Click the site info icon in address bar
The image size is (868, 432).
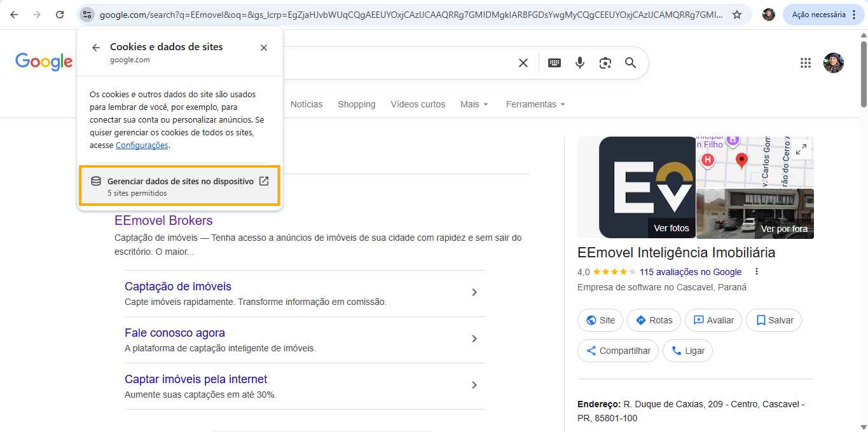pyautogui.click(x=87, y=15)
